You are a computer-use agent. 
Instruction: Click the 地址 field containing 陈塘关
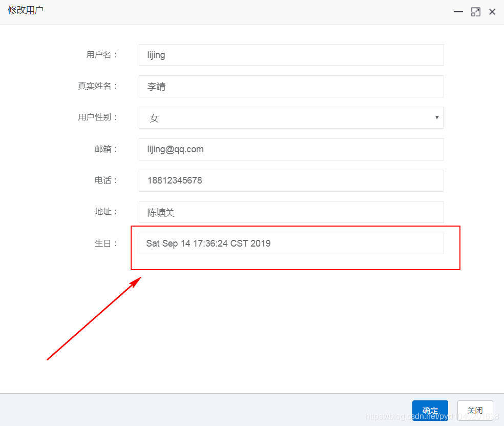(x=291, y=212)
